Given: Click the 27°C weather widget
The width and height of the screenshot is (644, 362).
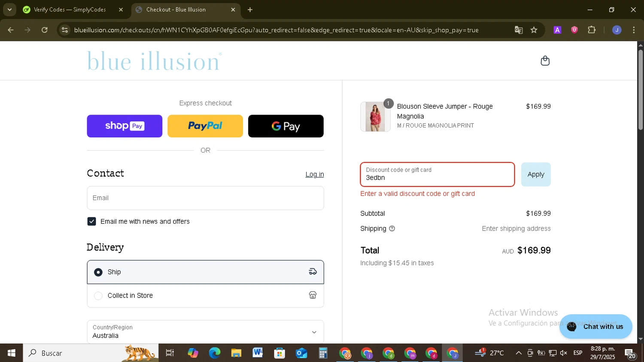Looking at the screenshot, I should pos(489,353).
